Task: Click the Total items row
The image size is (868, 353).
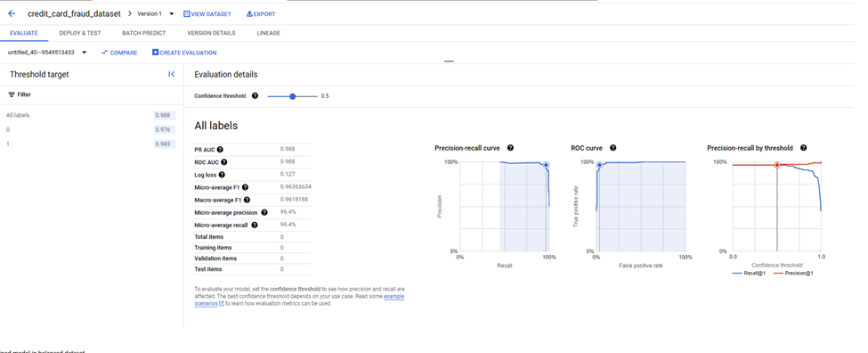Action: 253,236
